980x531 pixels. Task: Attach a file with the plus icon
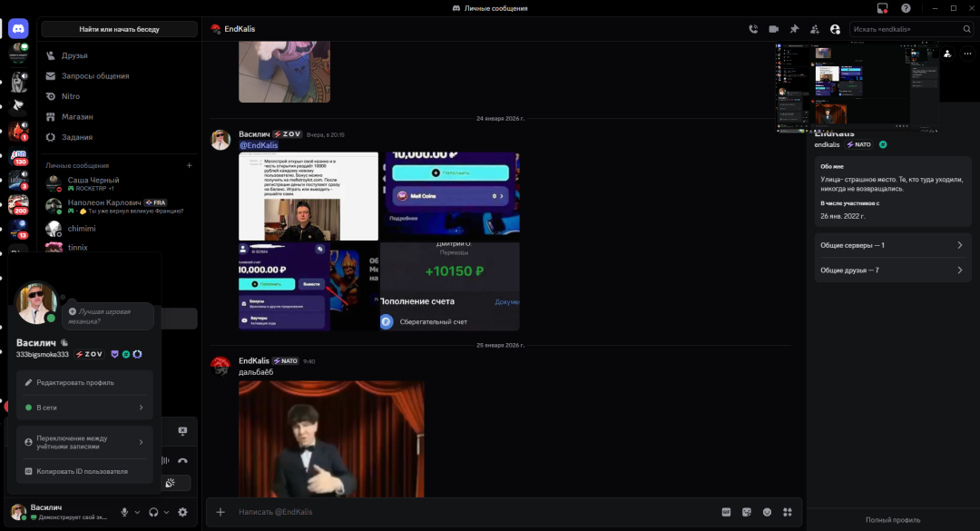(x=220, y=512)
